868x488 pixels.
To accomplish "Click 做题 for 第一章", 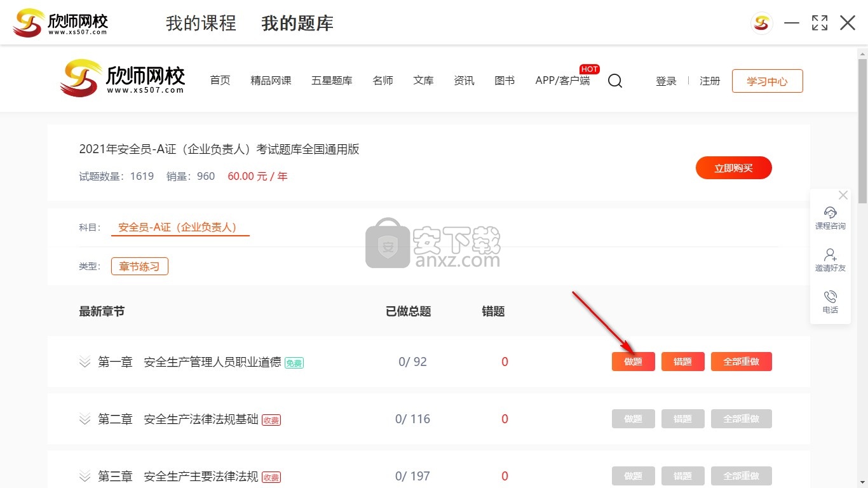I will click(633, 362).
